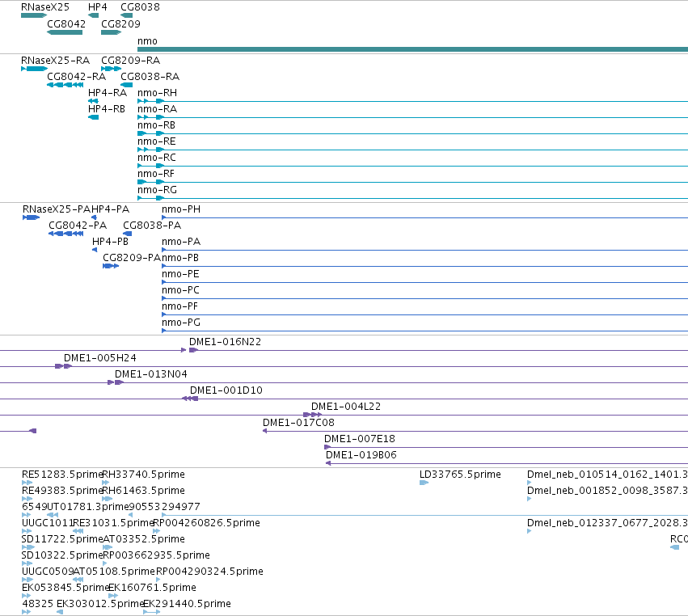This screenshot has height=616, width=688.
Task: Select the EK160761.5prime EST label
Action: (x=152, y=589)
